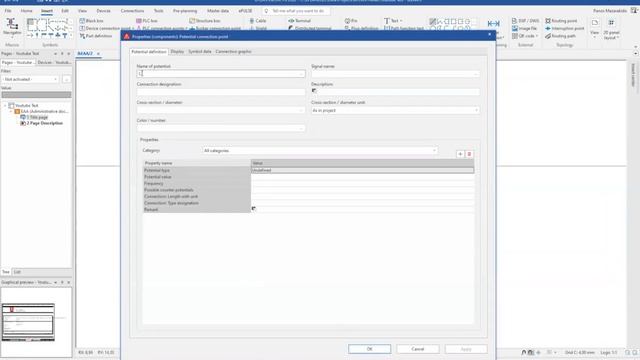The height and width of the screenshot is (360, 640).
Task: Cancel the properties dialog
Action: pyautogui.click(x=418, y=349)
